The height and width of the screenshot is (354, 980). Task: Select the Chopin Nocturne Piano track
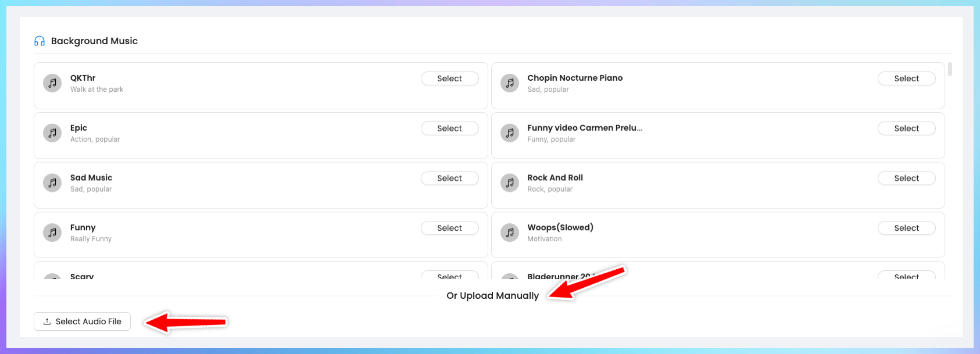(906, 78)
